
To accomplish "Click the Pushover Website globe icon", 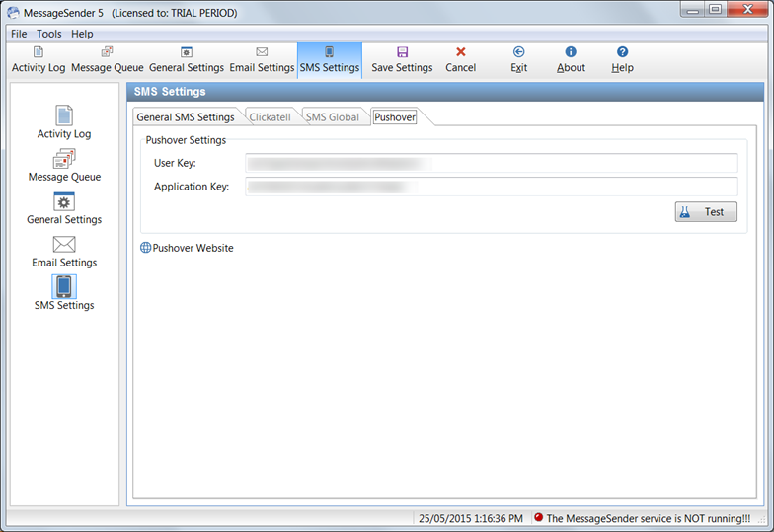I will (x=146, y=247).
